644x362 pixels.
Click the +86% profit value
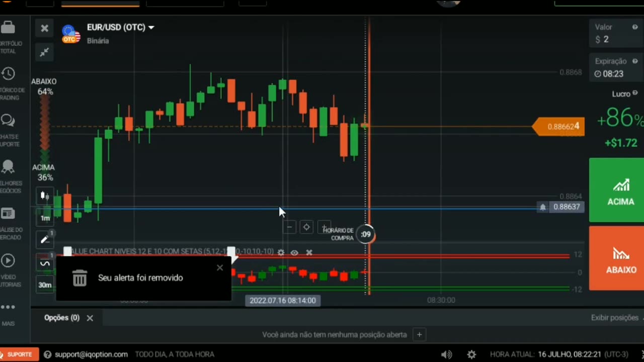point(620,119)
